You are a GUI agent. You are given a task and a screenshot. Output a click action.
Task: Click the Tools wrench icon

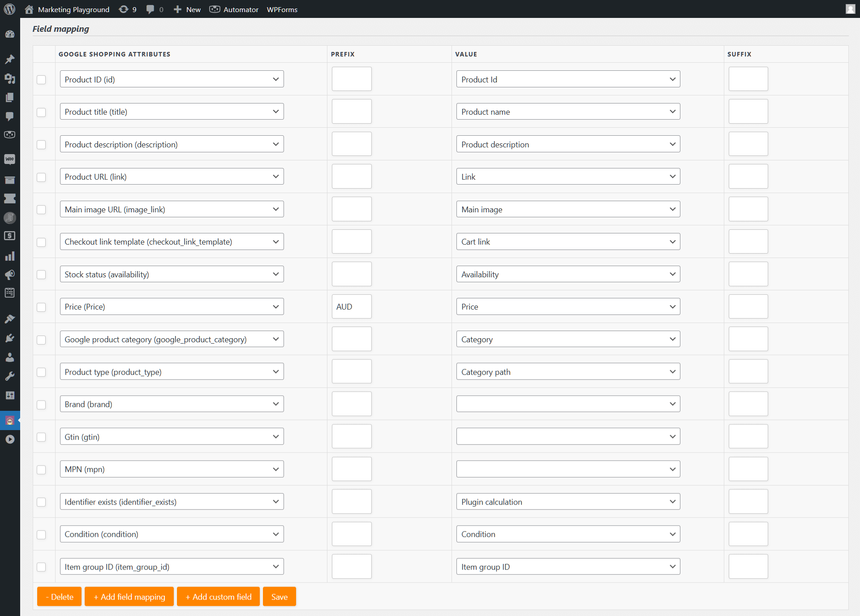coord(9,376)
